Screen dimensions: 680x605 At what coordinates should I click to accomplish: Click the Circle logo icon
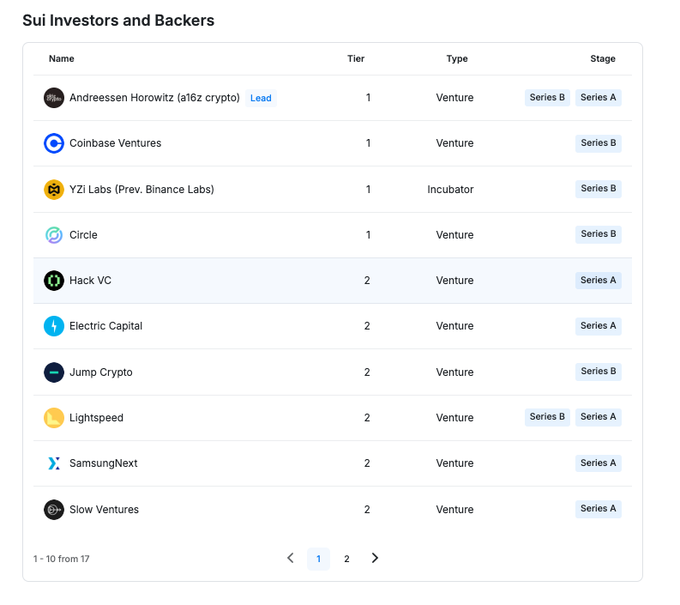(x=54, y=235)
